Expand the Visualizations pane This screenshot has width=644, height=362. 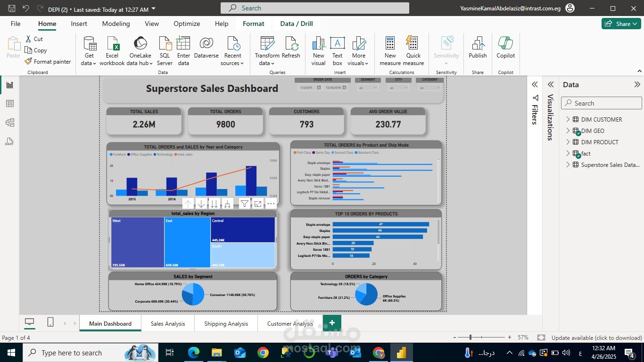tap(550, 84)
